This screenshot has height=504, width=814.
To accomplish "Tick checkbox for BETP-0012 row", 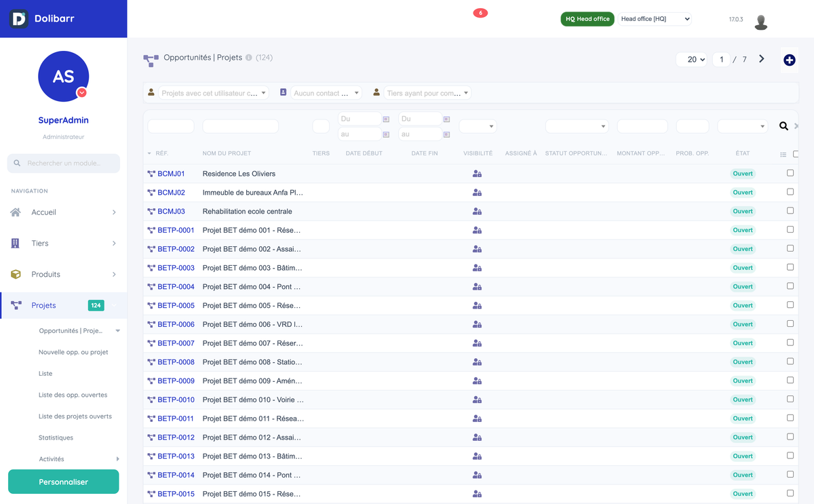I will (790, 437).
